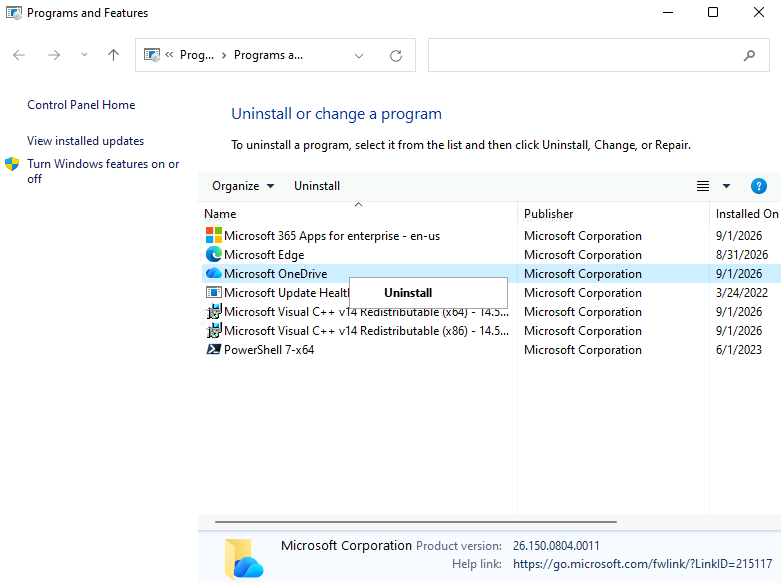Minimize the Programs and Features window
The height and width of the screenshot is (583, 781).
[668, 12]
